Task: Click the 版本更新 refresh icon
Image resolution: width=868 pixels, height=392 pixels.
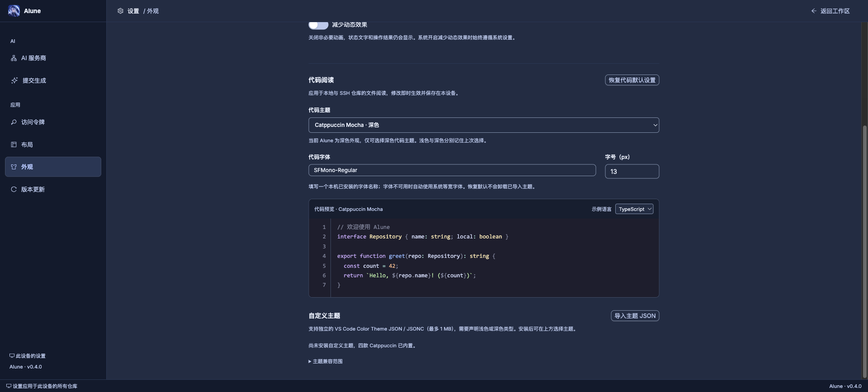Action: (x=14, y=189)
